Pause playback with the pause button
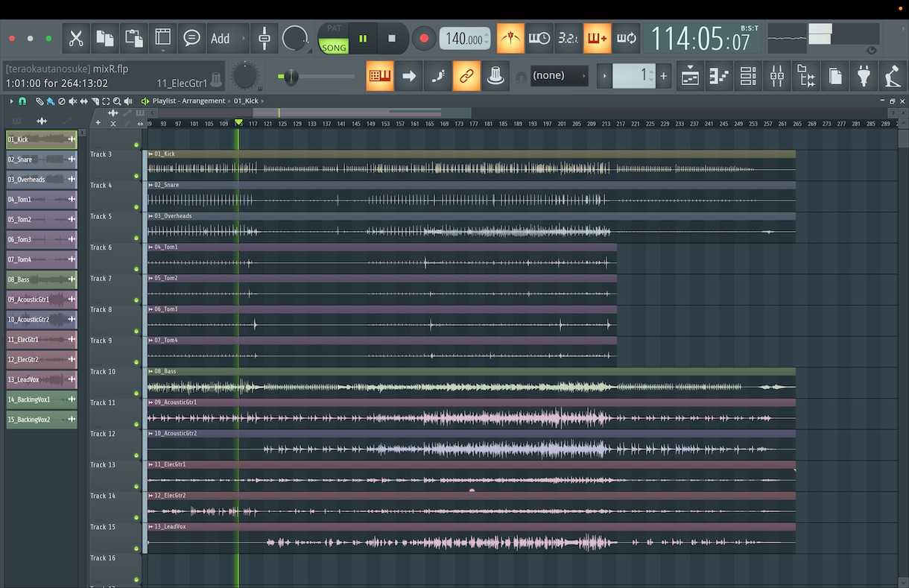909x588 pixels. [363, 38]
